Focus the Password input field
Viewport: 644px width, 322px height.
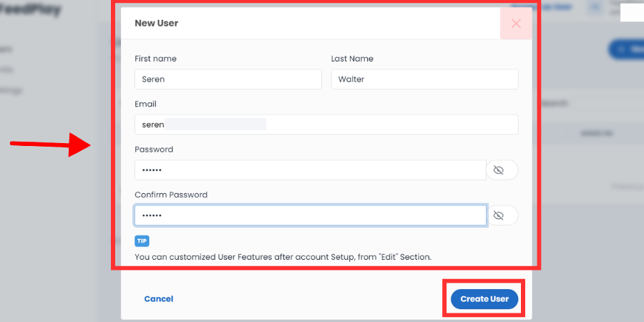pyautogui.click(x=310, y=170)
